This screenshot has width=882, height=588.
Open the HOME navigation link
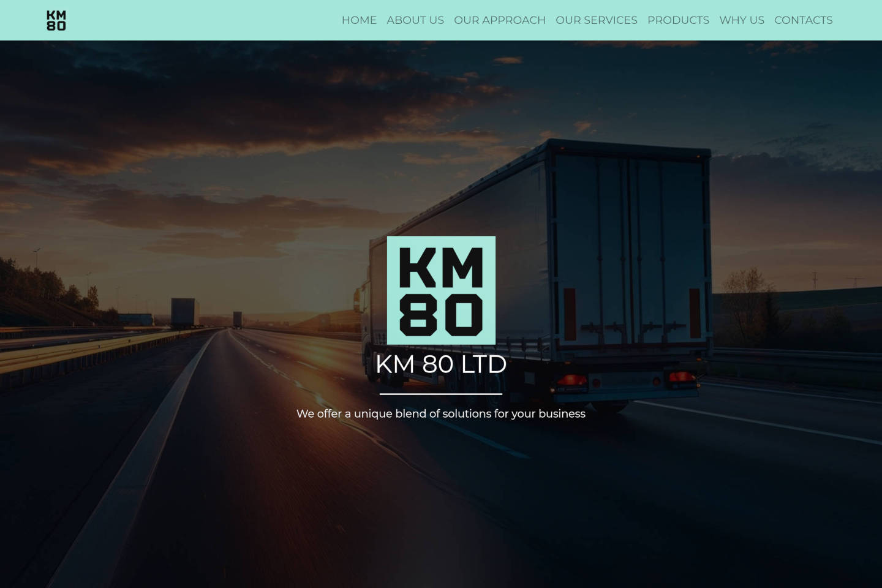point(359,20)
